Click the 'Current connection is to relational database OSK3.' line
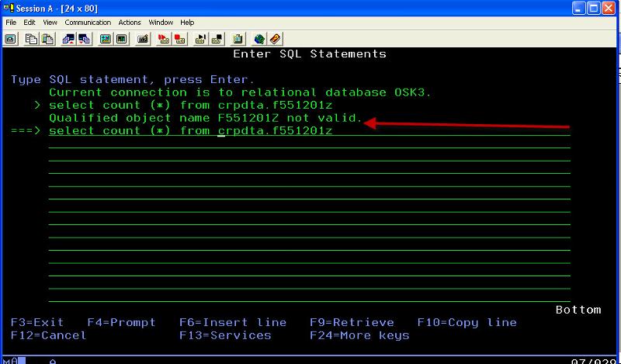The height and width of the screenshot is (364, 621). 240,92
